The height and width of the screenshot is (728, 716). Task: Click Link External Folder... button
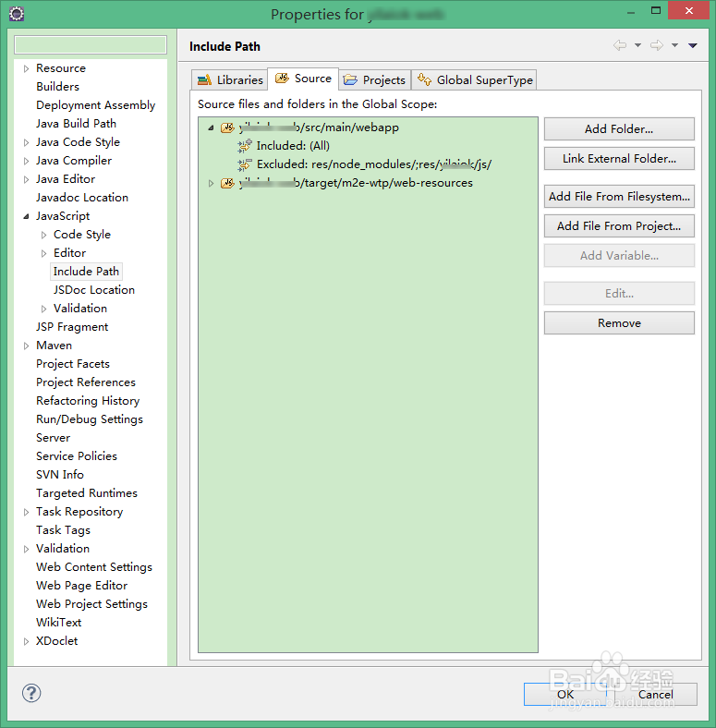point(619,158)
